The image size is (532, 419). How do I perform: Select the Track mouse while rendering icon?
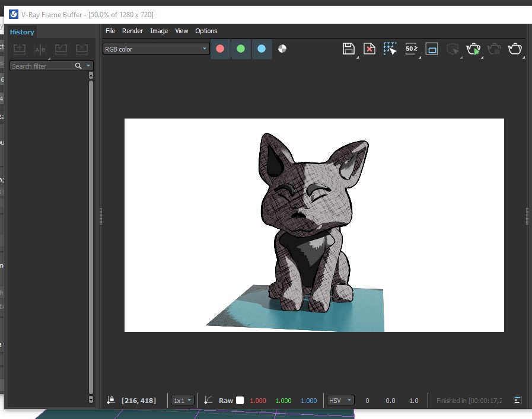click(x=390, y=49)
